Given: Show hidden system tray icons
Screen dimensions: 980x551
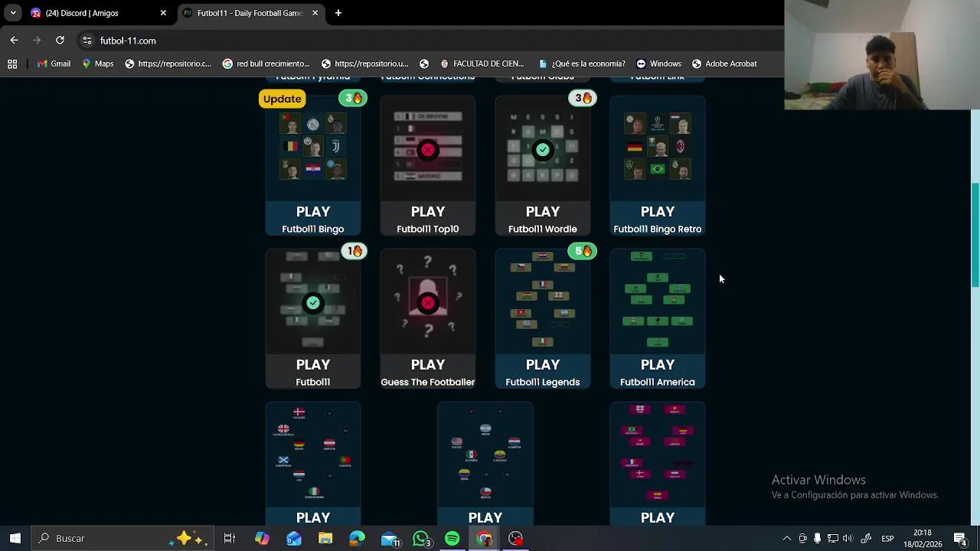Looking at the screenshot, I should [x=786, y=538].
